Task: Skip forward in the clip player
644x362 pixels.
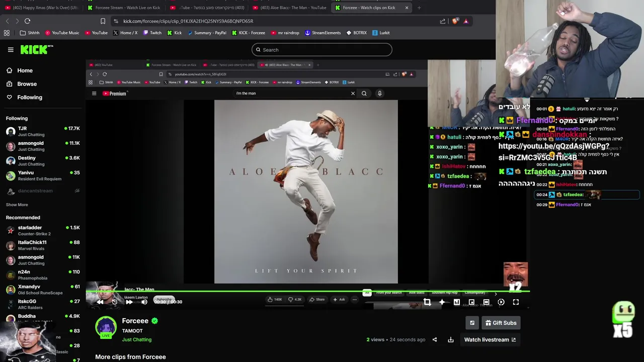Action: [129, 302]
